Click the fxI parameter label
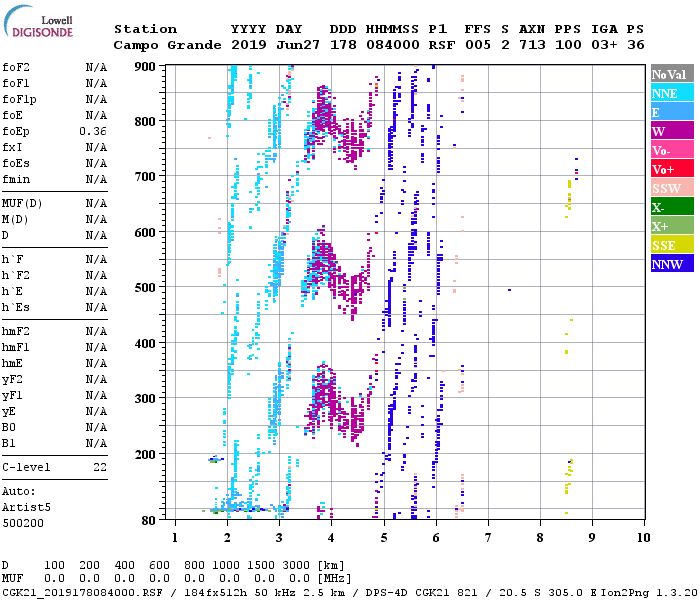This screenshot has height=600, width=700. coord(12,147)
